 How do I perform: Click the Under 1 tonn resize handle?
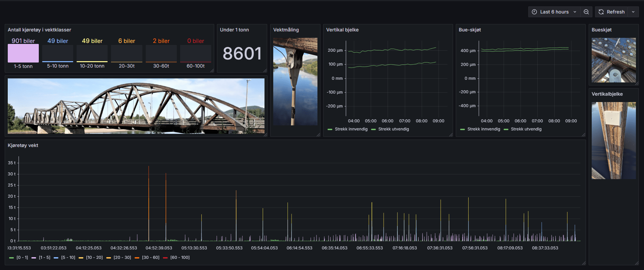coord(265,70)
